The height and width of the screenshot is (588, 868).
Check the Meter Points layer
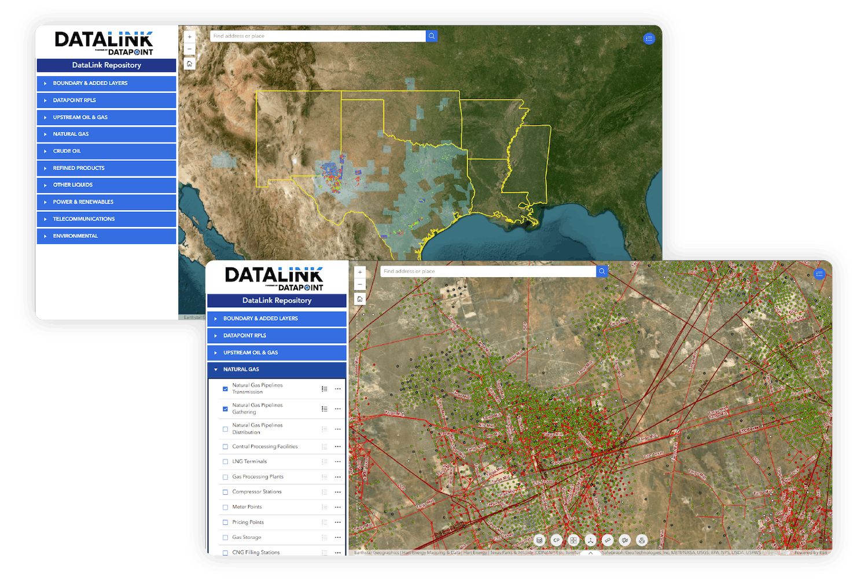coord(225,507)
